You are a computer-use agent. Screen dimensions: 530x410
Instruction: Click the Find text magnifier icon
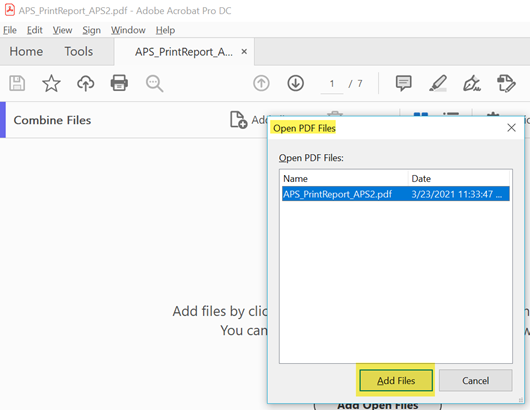(154, 83)
